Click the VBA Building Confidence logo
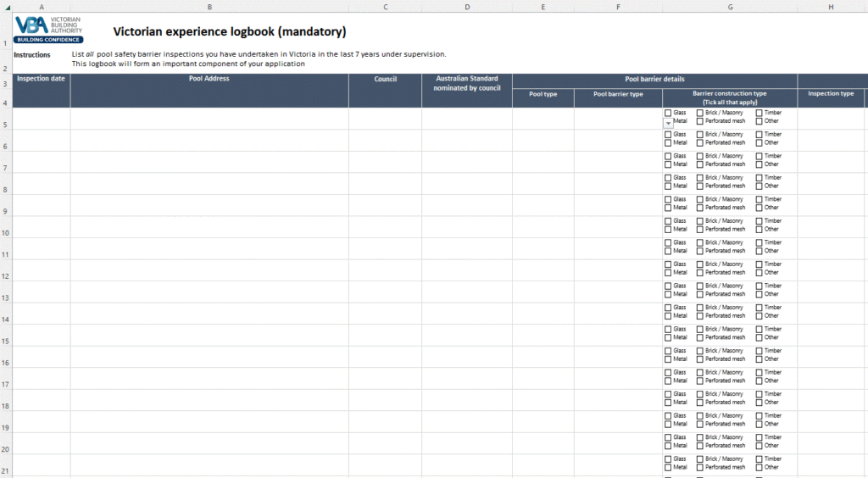 coord(49,30)
